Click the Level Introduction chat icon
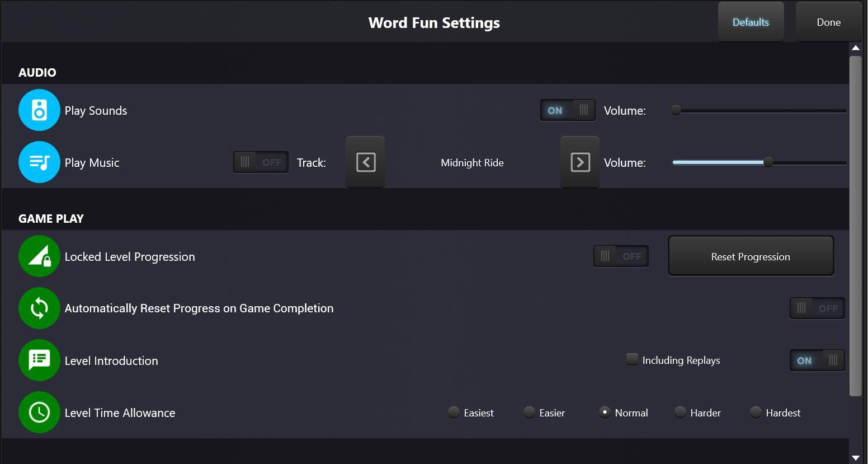The height and width of the screenshot is (464, 868). 39,360
